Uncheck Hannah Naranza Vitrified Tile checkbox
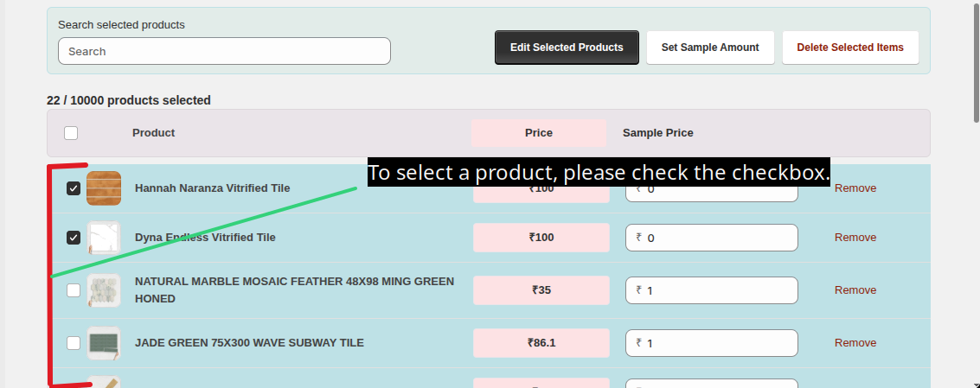 coord(74,188)
